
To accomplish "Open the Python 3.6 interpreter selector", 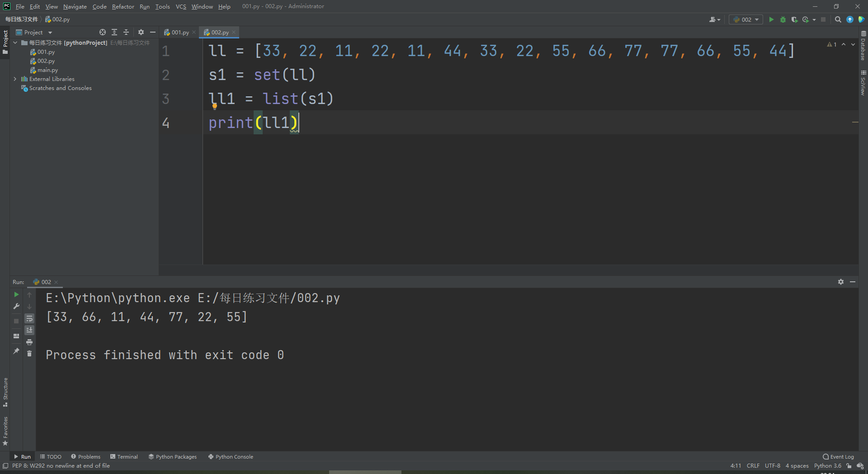I will (x=828, y=466).
